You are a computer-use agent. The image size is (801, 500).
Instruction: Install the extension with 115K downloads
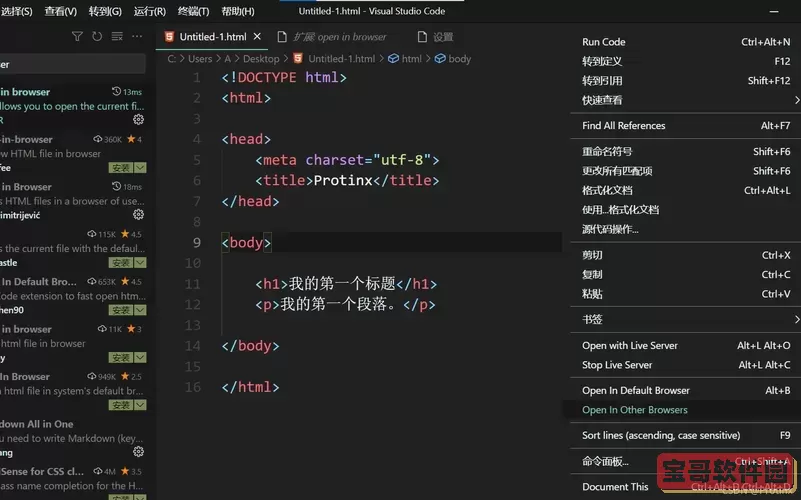121,263
